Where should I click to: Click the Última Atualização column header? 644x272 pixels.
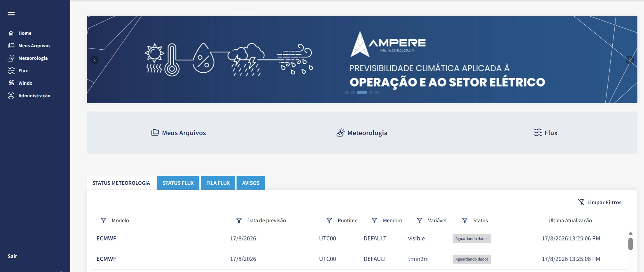(x=570, y=221)
